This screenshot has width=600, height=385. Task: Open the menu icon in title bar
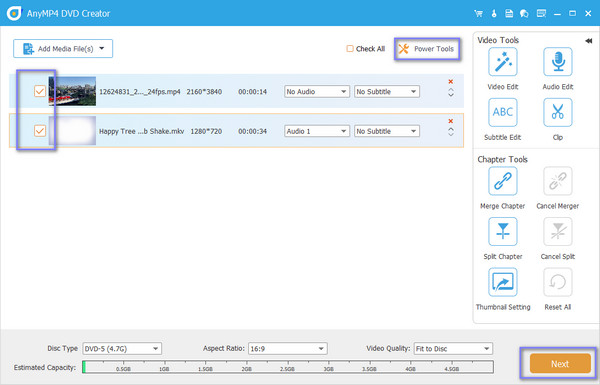coord(541,13)
